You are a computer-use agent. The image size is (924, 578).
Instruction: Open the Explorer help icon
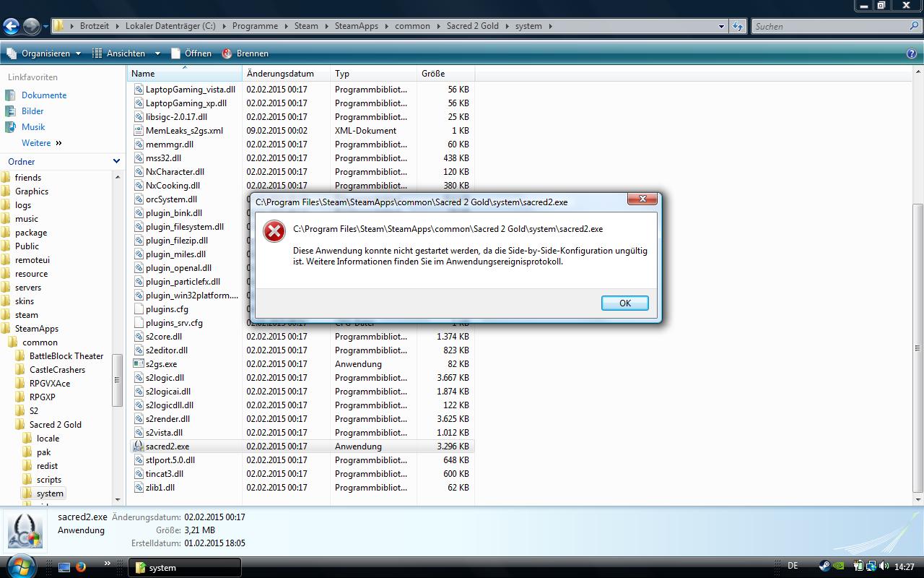[911, 53]
